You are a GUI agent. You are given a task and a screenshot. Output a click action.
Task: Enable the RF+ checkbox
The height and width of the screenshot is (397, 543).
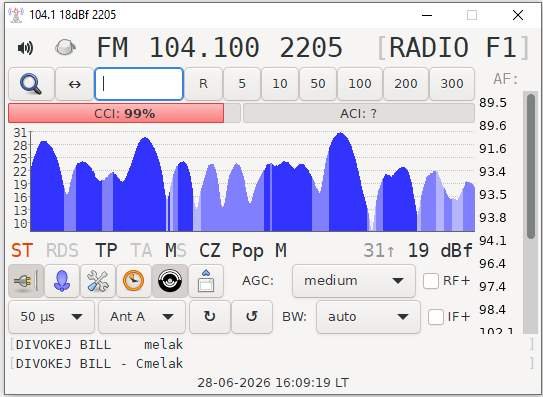(431, 281)
